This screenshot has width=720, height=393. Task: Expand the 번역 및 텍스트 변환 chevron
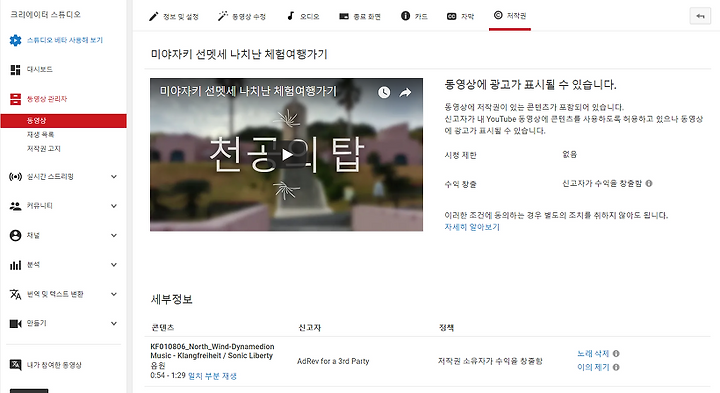[114, 294]
